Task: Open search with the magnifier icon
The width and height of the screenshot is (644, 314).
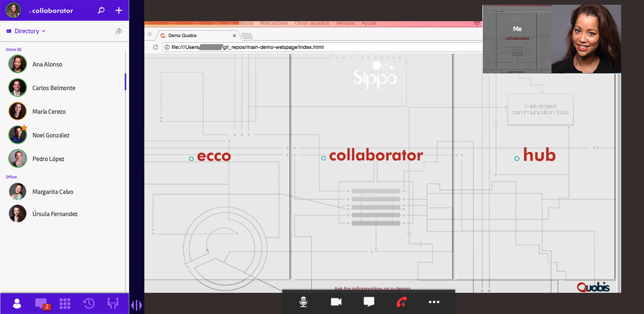Action: [x=101, y=10]
